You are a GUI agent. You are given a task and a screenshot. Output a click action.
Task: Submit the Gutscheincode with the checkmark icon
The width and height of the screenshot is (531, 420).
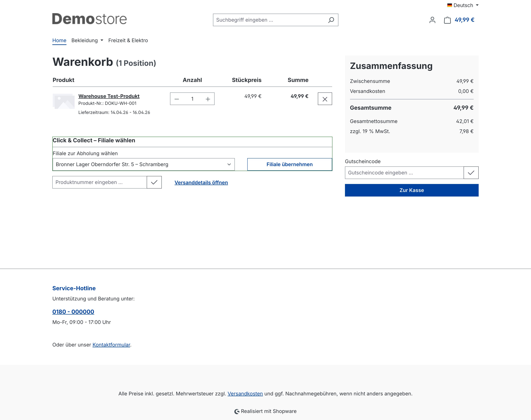tap(471, 173)
